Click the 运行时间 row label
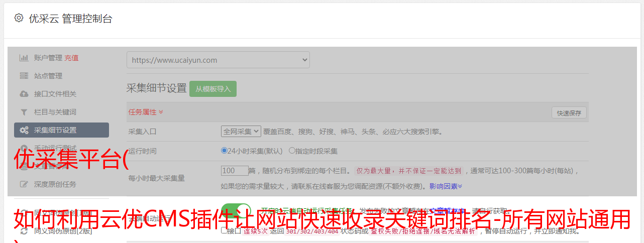Image resolution: width=644 pixels, height=243 pixels. pos(143,151)
